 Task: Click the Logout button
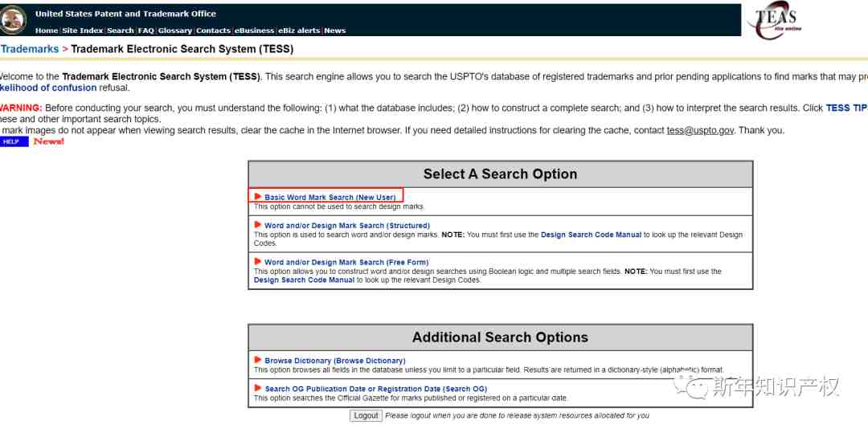366,415
